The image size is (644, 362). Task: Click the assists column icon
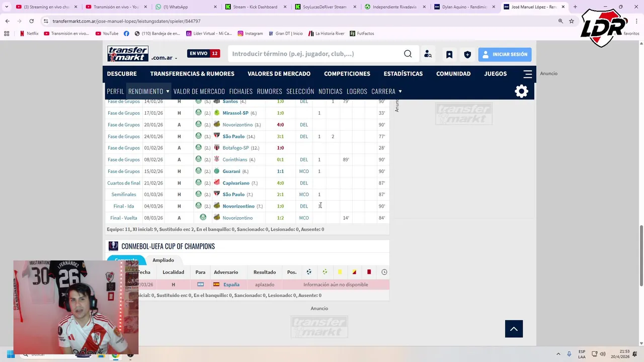(x=325, y=272)
